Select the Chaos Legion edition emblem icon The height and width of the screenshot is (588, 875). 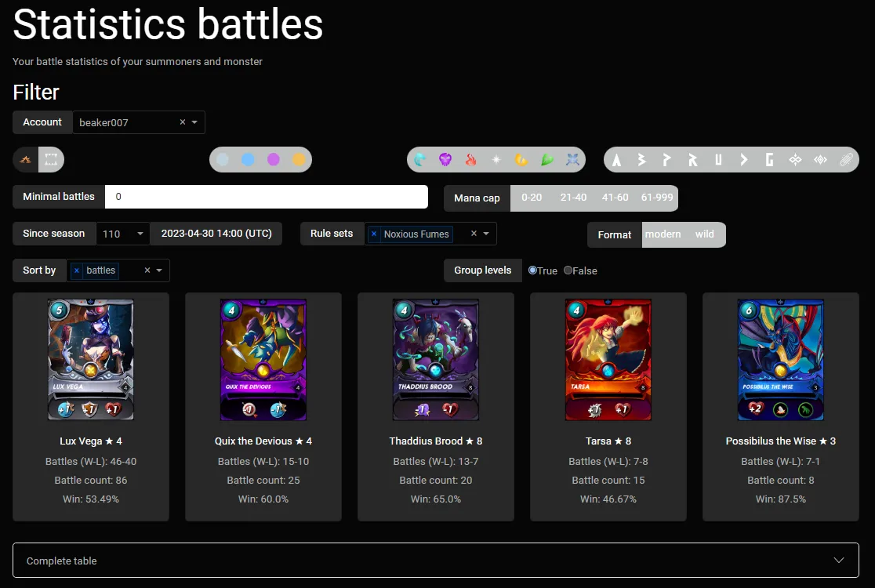[x=795, y=160]
